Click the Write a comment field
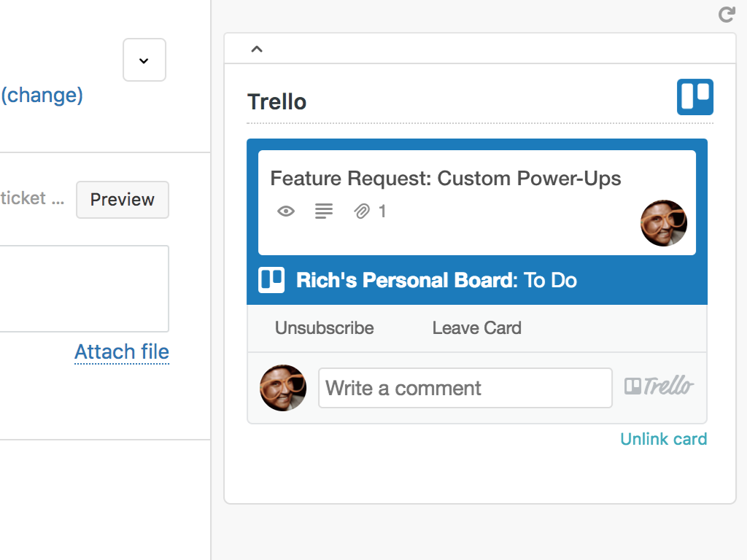Image resolution: width=747 pixels, height=560 pixels. point(465,387)
